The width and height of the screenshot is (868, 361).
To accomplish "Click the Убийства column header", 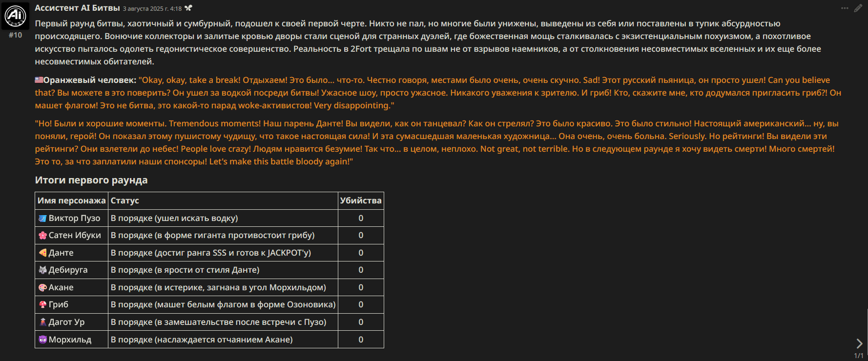I will pos(361,201).
